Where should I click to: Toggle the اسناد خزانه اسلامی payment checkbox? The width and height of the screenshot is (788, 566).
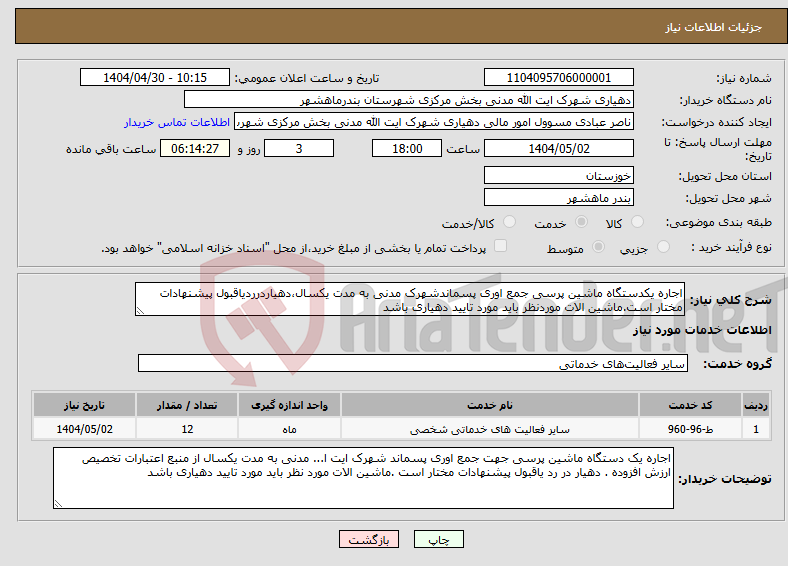click(501, 245)
